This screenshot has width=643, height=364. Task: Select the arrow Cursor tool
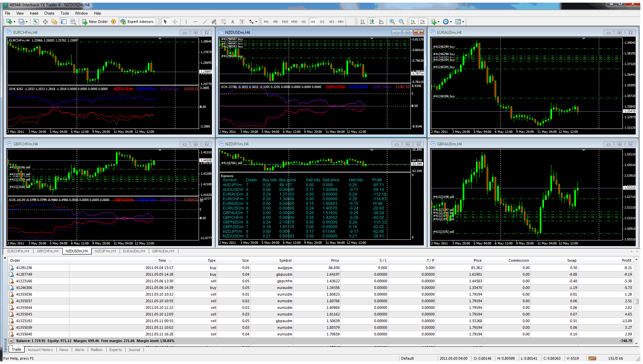click(x=165, y=22)
